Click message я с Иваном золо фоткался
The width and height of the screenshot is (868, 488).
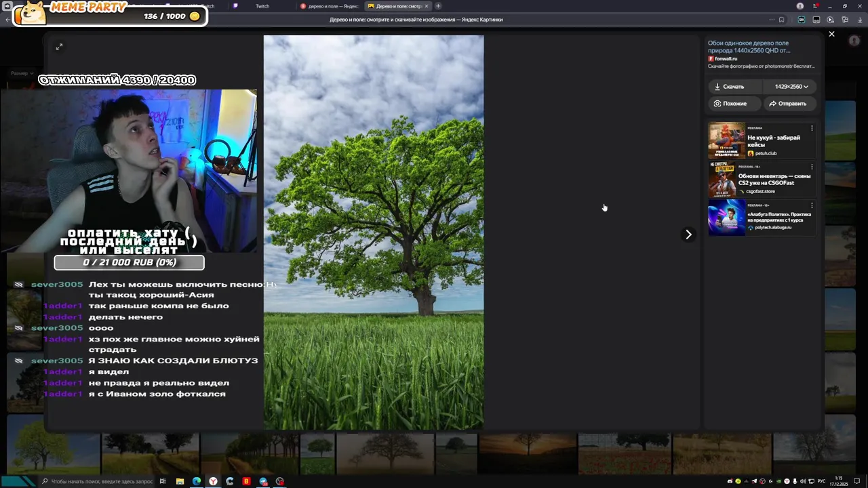tap(157, 394)
